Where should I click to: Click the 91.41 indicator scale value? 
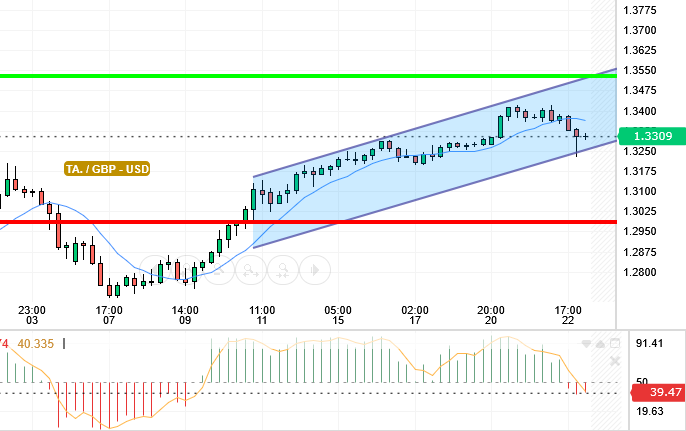click(x=649, y=343)
